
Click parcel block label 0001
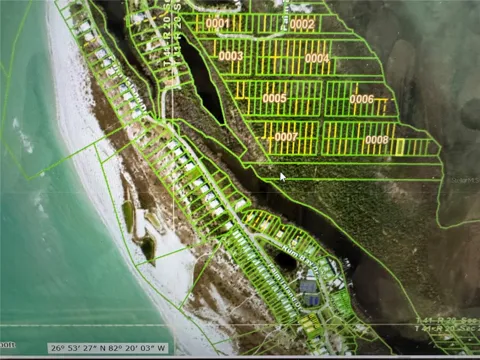[218, 23]
